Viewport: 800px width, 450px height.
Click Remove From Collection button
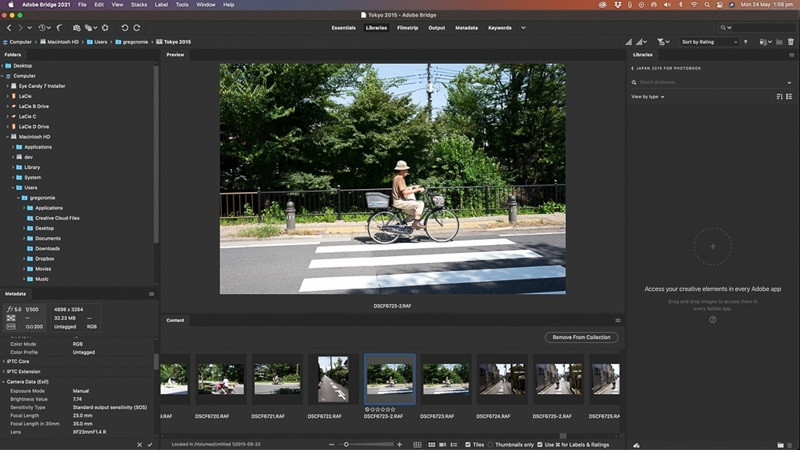click(581, 337)
